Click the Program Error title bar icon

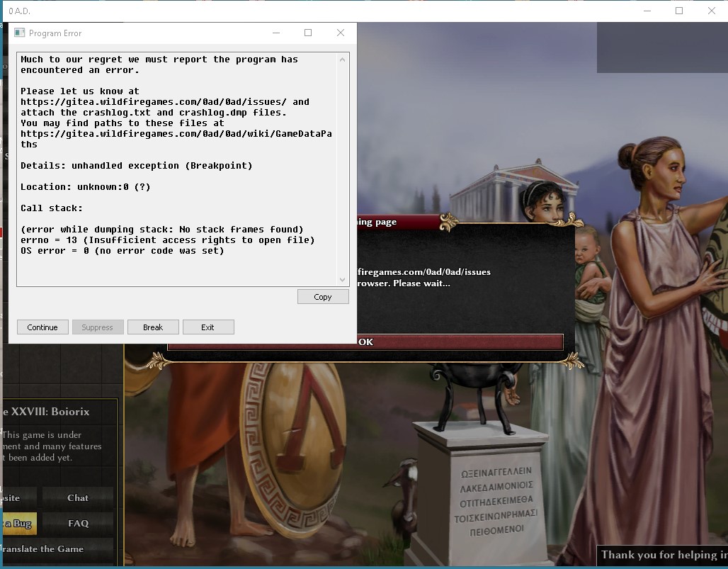point(20,33)
